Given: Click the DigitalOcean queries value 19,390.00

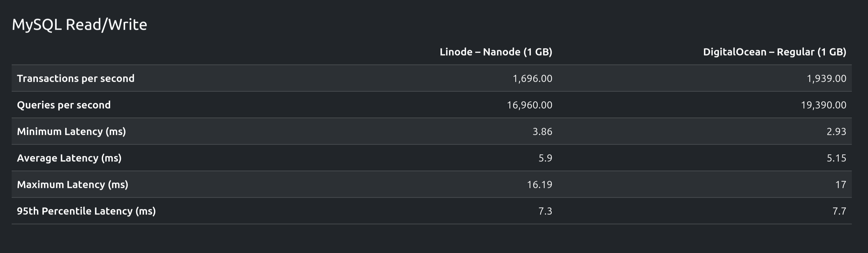Looking at the screenshot, I should pyautogui.click(x=823, y=105).
